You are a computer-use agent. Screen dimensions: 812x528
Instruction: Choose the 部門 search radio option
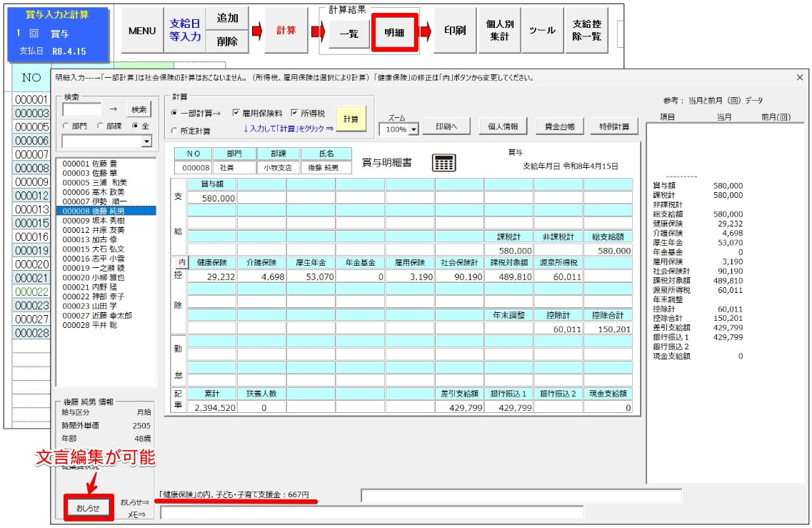(x=66, y=126)
